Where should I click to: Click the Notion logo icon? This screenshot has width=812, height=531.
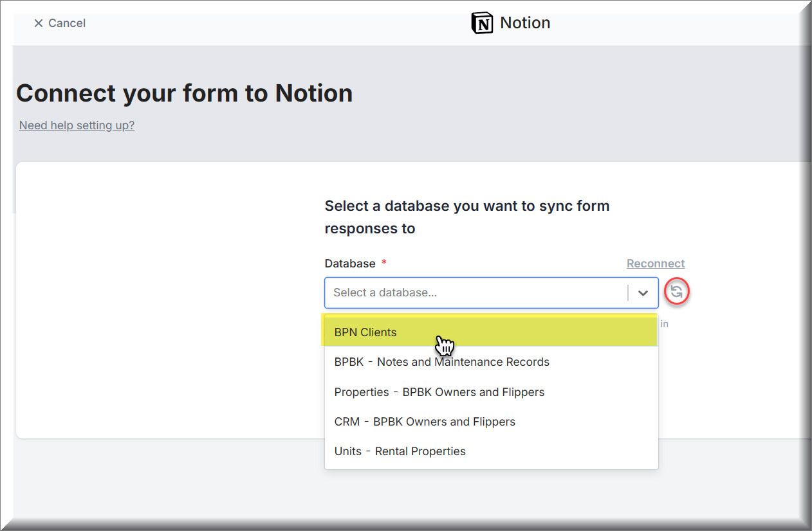tap(482, 23)
